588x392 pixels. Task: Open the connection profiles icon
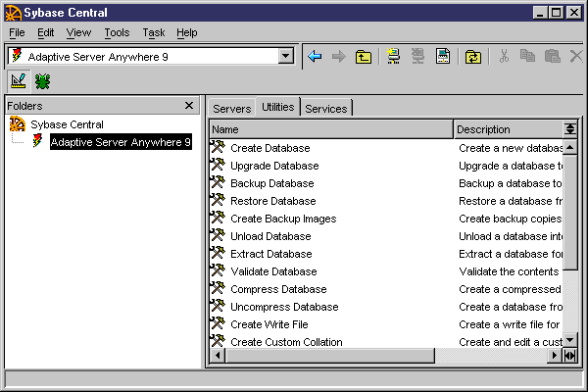click(443, 56)
